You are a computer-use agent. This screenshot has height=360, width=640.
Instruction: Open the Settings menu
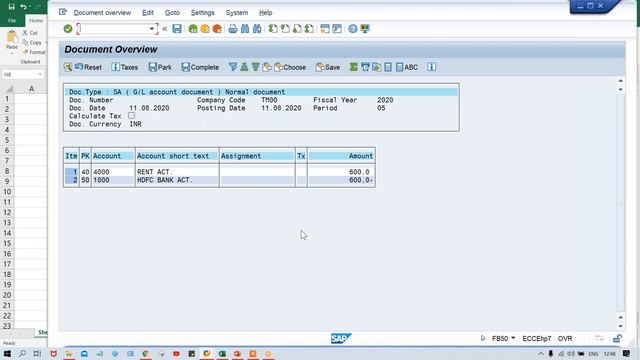(202, 13)
